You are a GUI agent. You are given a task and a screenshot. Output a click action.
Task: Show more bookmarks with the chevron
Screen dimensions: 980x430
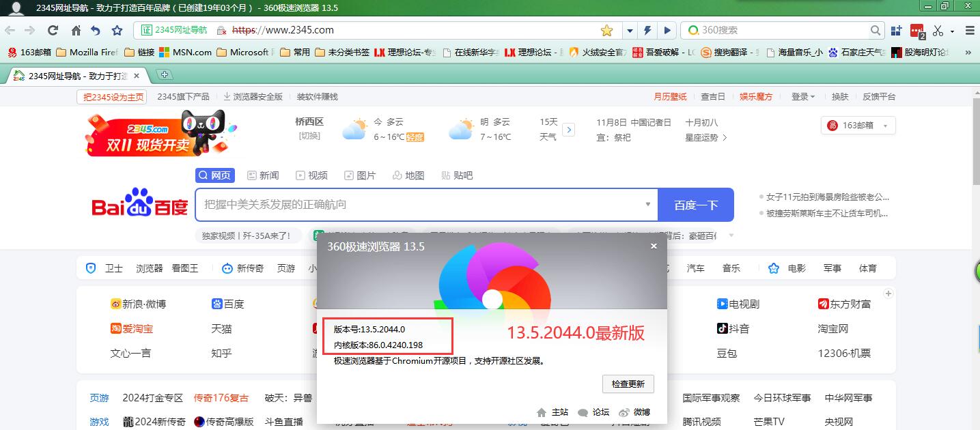[968, 52]
